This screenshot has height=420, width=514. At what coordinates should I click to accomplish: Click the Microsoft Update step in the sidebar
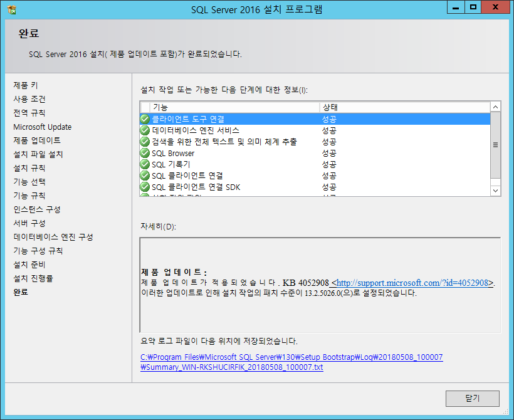coord(42,127)
